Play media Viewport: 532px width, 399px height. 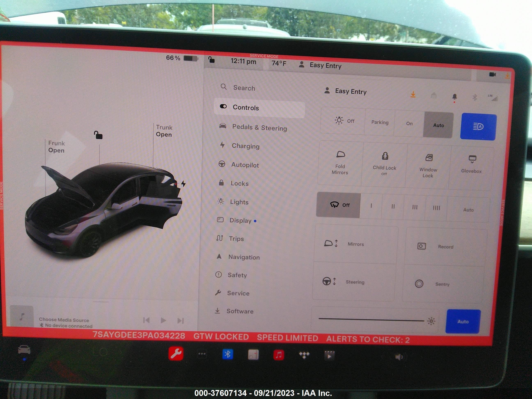163,320
